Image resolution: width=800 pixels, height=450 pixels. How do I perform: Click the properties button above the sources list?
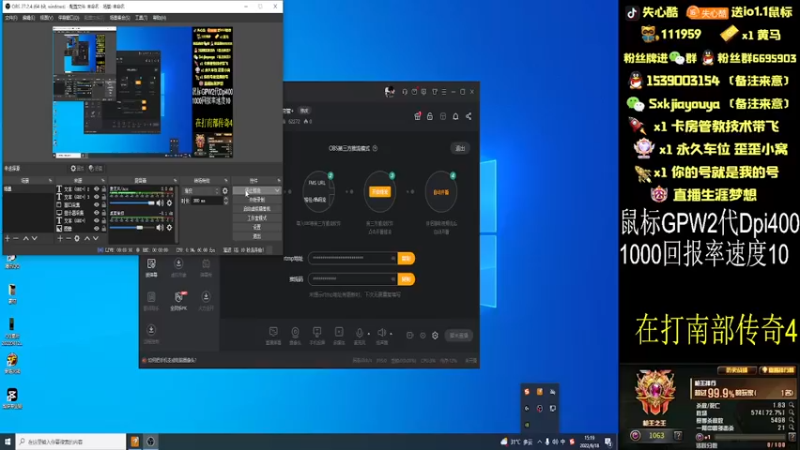(78, 168)
